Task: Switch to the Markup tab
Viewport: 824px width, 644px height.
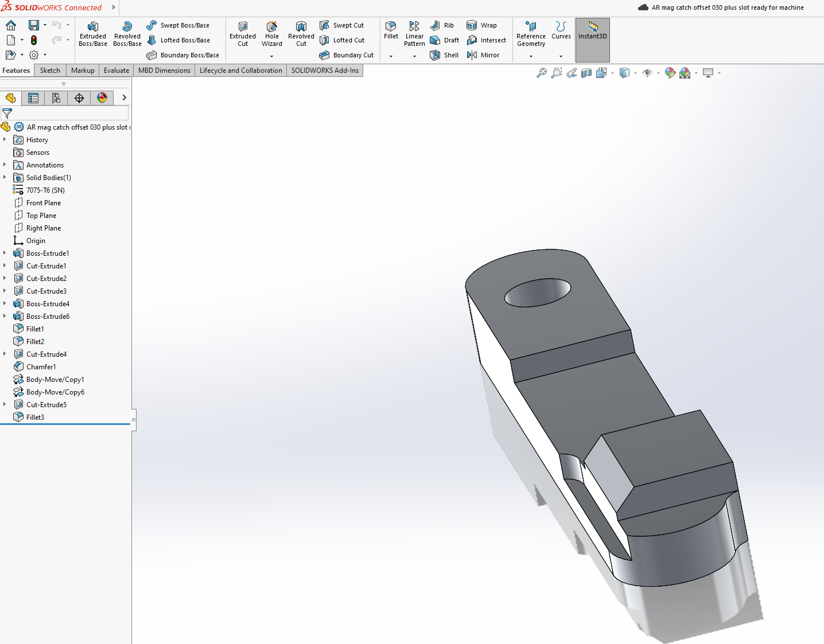Action: coord(83,71)
